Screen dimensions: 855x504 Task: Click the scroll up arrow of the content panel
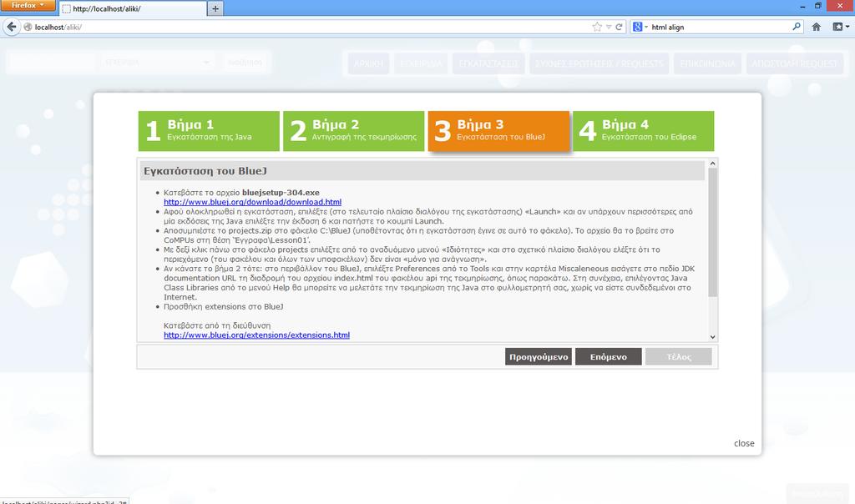(x=712, y=164)
